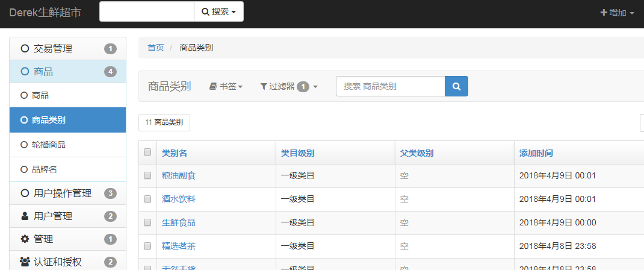The height and width of the screenshot is (270, 644).
Task: Click the badge 1 on 交易管理
Action: coord(110,49)
